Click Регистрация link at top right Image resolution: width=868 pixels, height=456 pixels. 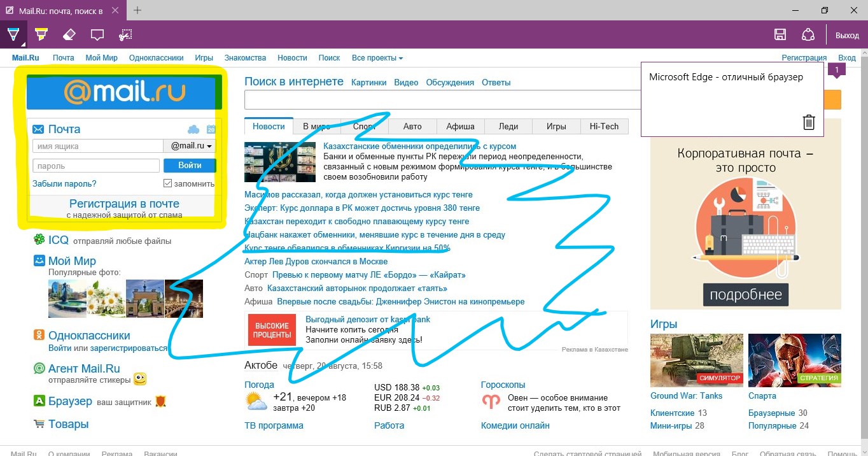click(x=804, y=58)
